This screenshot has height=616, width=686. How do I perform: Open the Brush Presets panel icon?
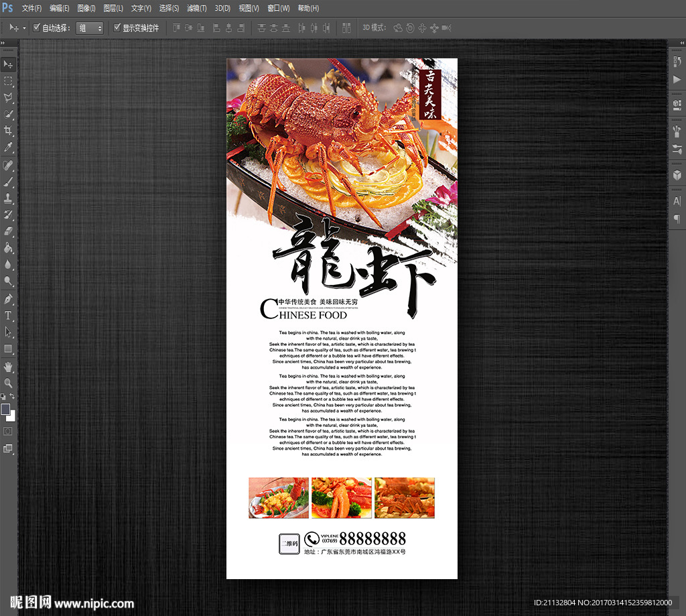click(x=677, y=149)
